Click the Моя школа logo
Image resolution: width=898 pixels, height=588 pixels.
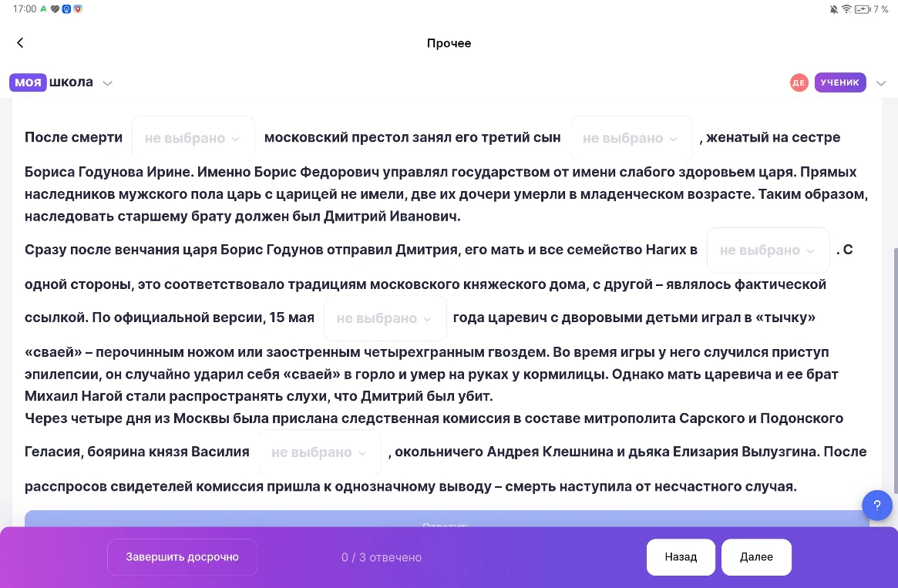tap(51, 82)
